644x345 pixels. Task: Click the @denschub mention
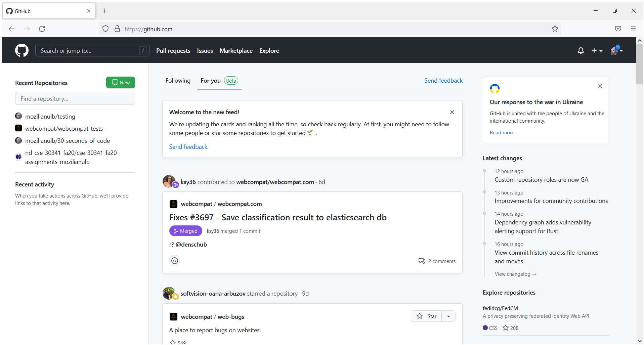191,245
